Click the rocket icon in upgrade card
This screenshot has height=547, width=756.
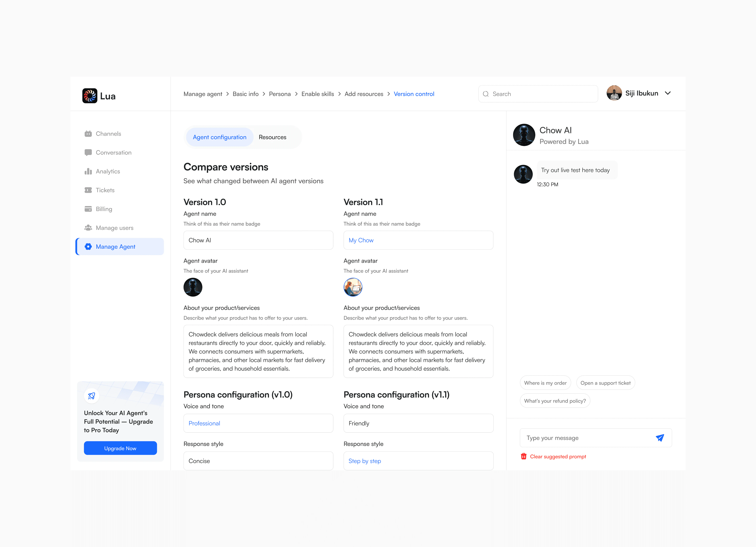(92, 396)
